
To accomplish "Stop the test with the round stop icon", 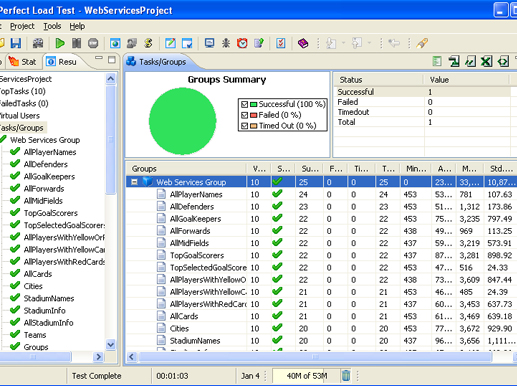I will [93, 43].
